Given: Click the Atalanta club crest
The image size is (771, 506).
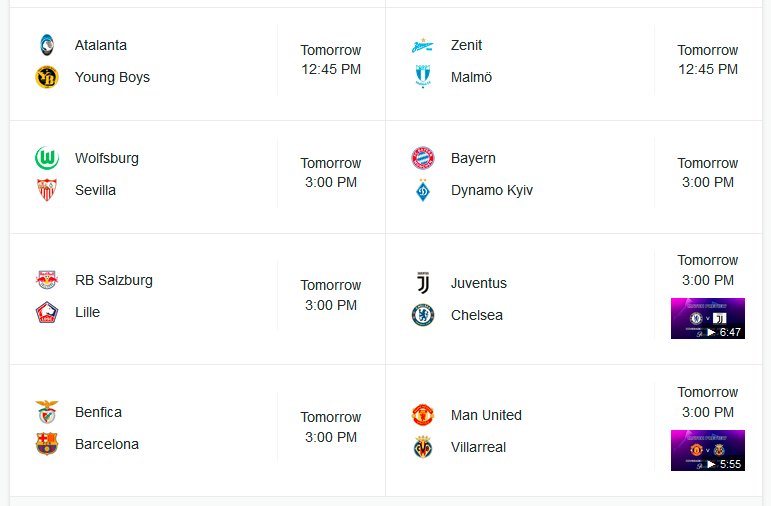Looking at the screenshot, I should (x=47, y=45).
